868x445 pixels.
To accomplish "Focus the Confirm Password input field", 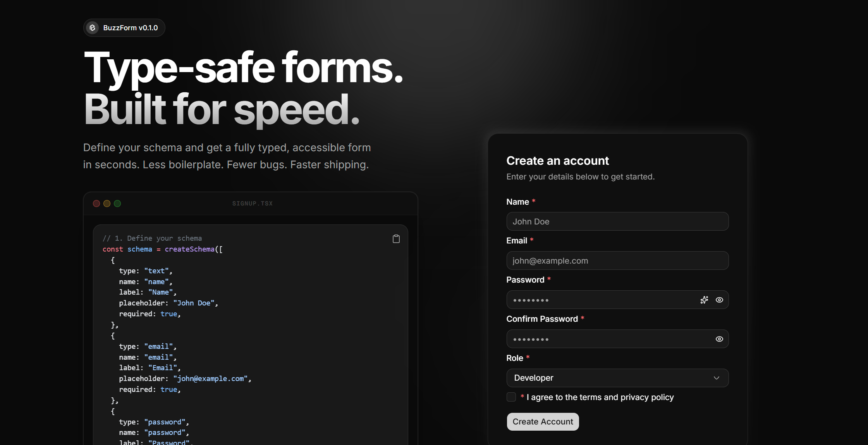I will coord(617,339).
